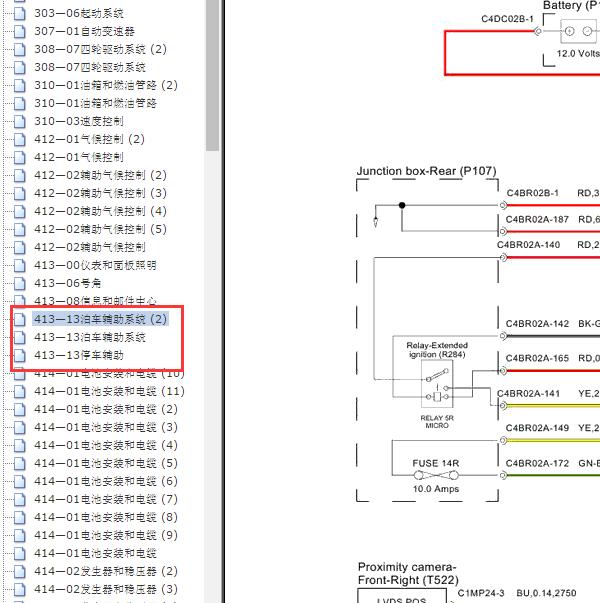Click the document icon beside selected 413-13泊车辅助系统 (2)

(x=20, y=319)
